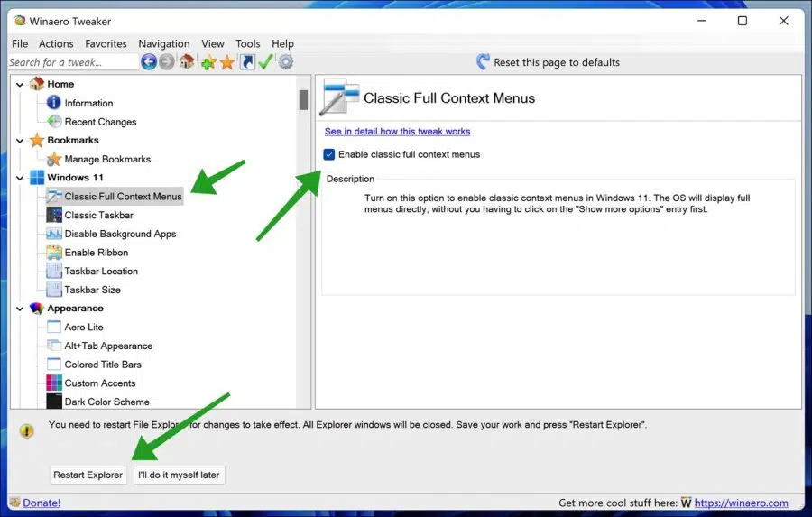
Task: Open See in detail how this tweak works
Action: 397,132
